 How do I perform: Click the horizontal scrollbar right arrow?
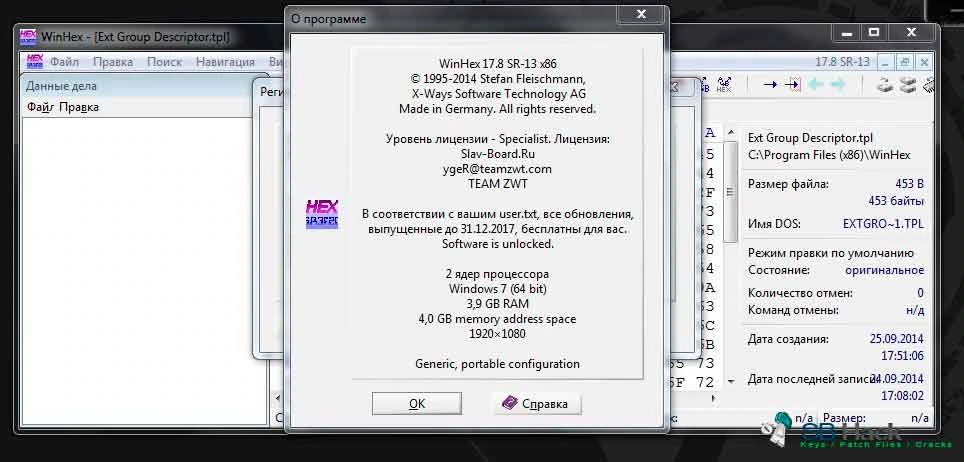point(713,398)
